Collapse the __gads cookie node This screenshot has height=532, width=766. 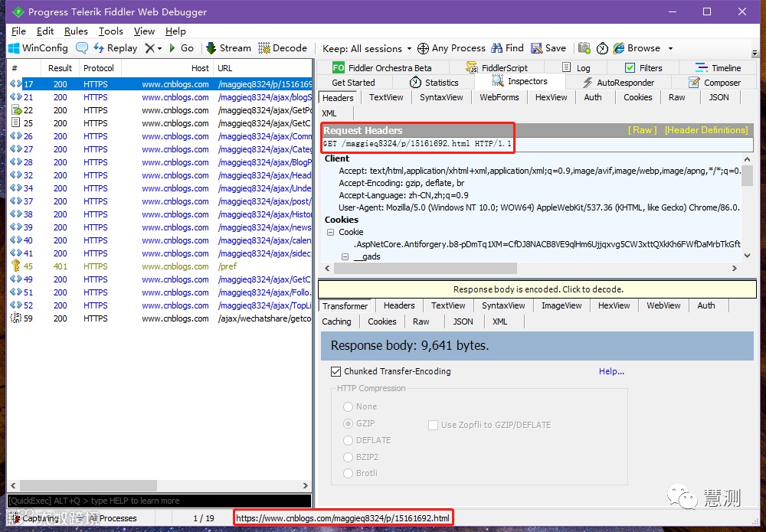point(345,256)
